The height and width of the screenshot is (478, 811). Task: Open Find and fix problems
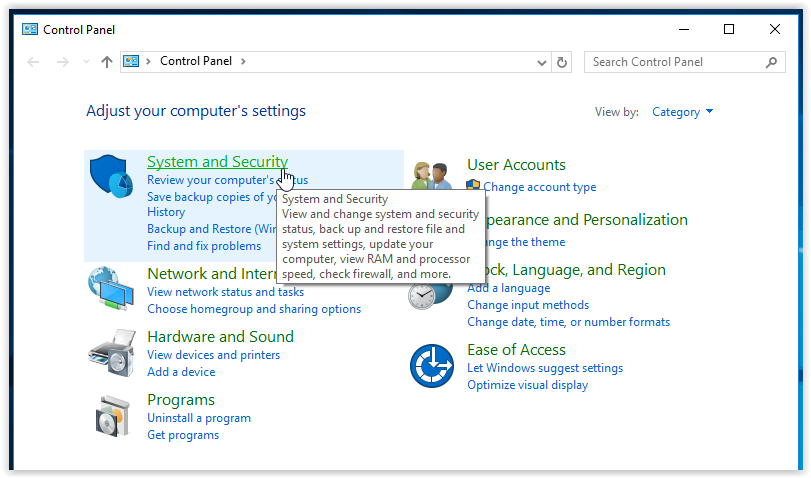[204, 246]
